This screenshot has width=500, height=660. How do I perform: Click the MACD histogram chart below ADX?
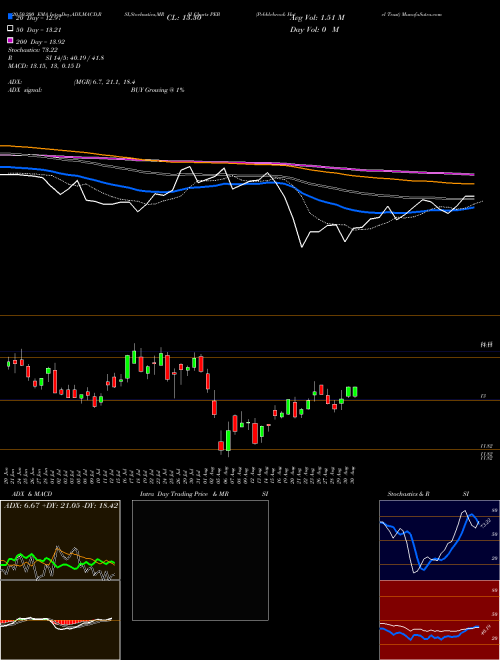(60, 620)
